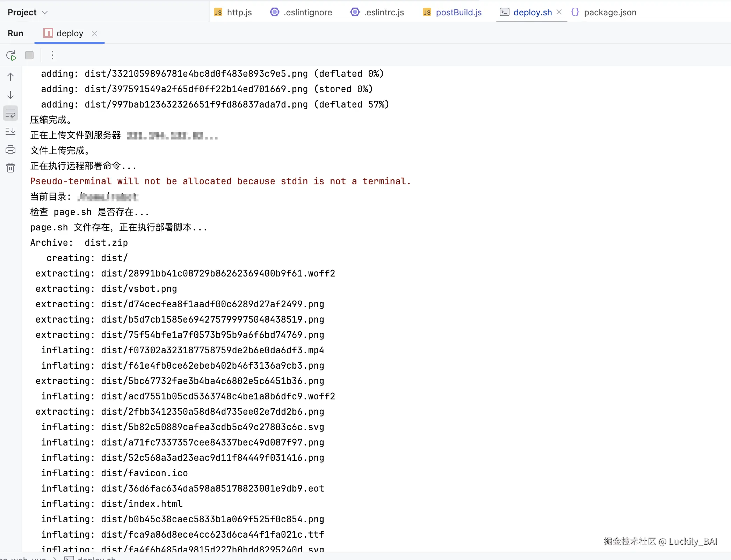Click the print console output icon
This screenshot has width=731, height=560.
tap(10, 150)
